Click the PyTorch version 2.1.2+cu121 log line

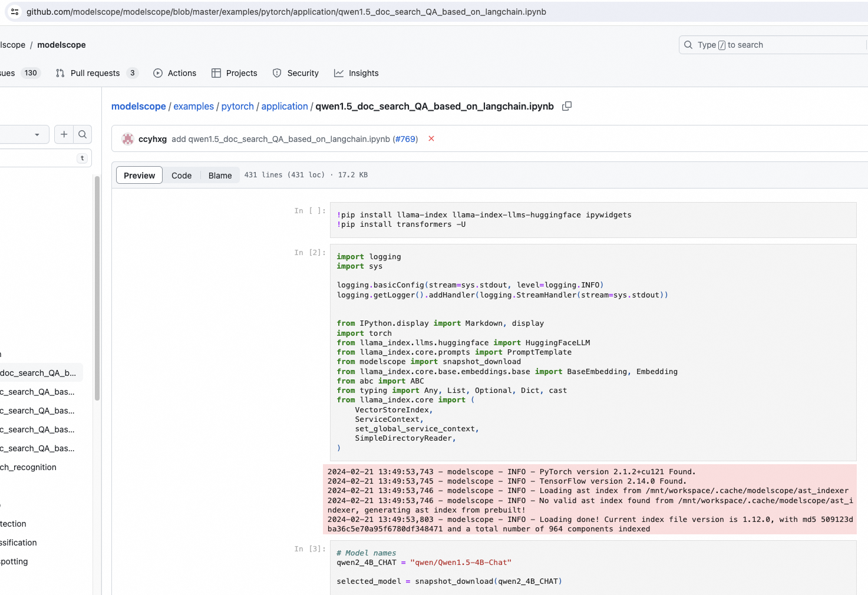coord(511,472)
